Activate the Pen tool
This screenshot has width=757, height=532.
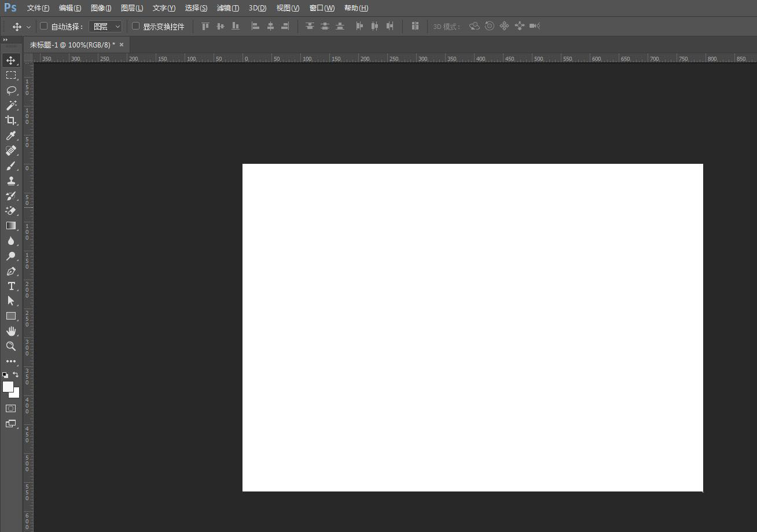(10, 271)
